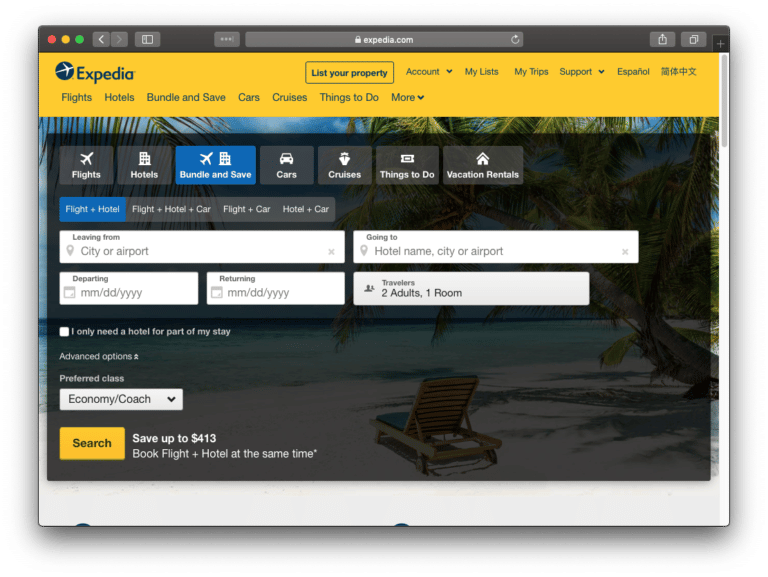
Task: Click the ellipsis extension button in toolbar
Action: [x=227, y=39]
